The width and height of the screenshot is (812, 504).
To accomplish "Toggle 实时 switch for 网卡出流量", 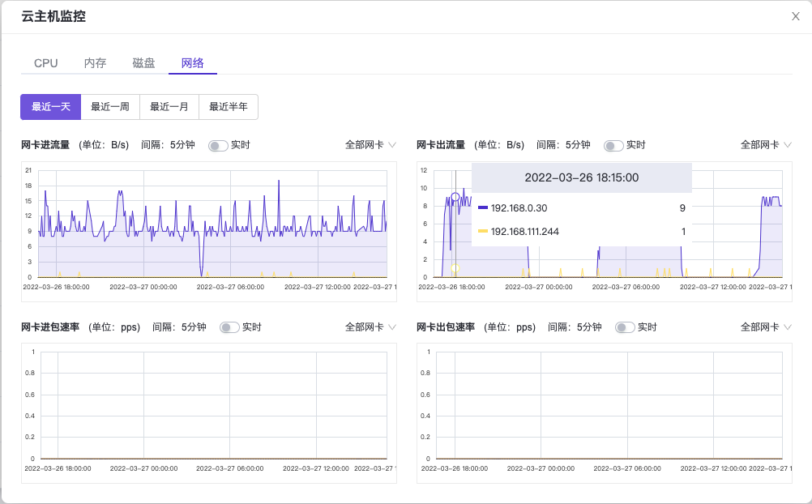I will point(613,146).
